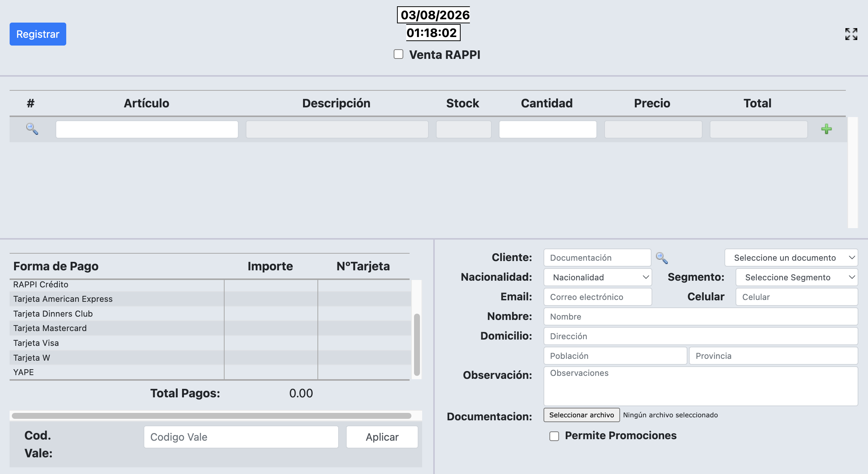This screenshot has height=474, width=868.
Task: Click the date display 03/08/2026
Action: (x=435, y=15)
